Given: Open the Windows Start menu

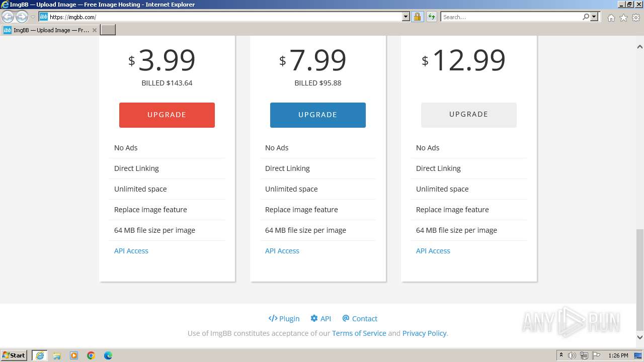Looking at the screenshot, I should tap(14, 355).
